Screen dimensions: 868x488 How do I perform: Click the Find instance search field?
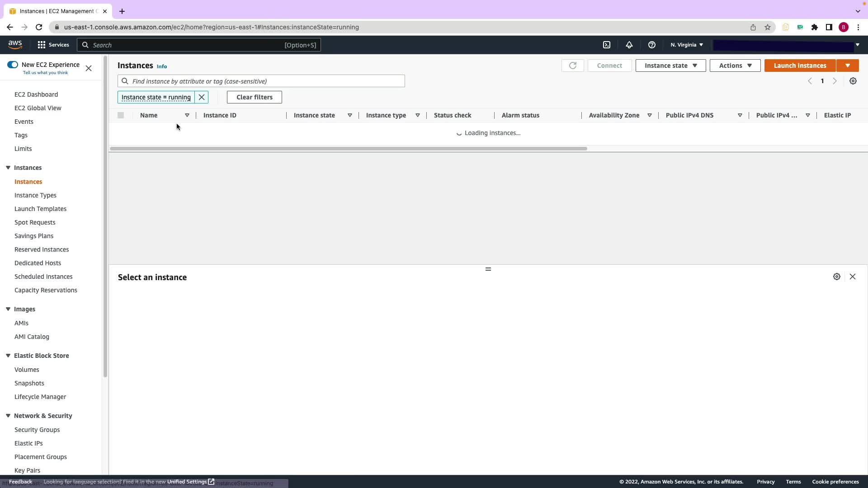[x=267, y=81]
